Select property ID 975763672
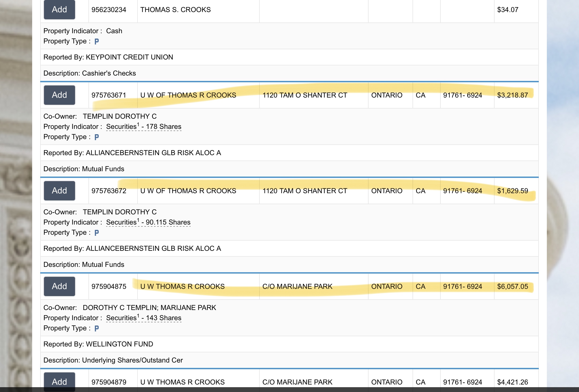 point(109,191)
